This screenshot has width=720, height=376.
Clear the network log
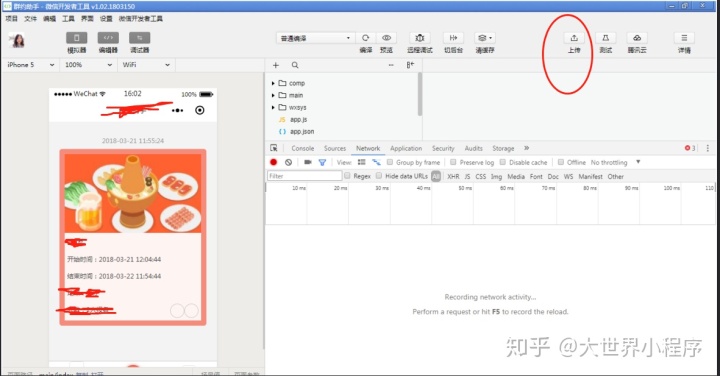click(x=288, y=162)
